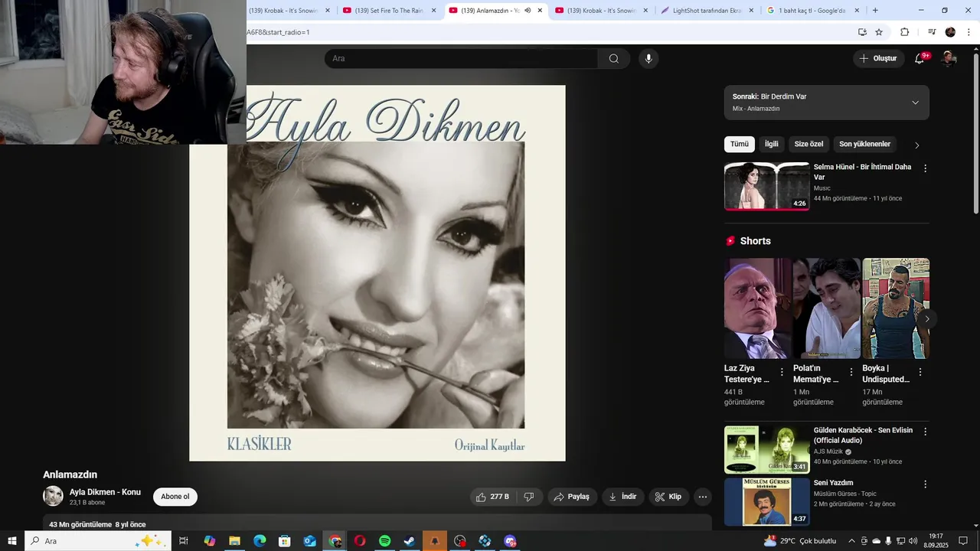Select the İlgili filter chip
The height and width of the screenshot is (551, 980).
pyautogui.click(x=771, y=144)
